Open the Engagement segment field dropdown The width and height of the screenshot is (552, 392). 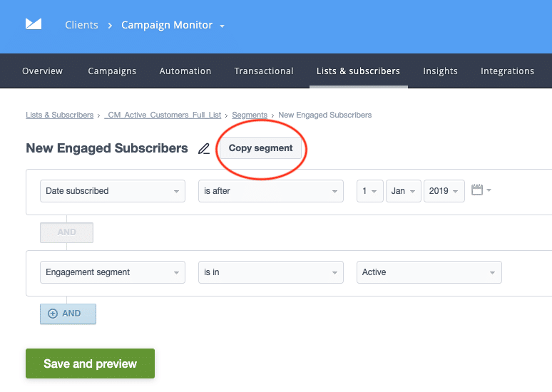[x=112, y=272]
